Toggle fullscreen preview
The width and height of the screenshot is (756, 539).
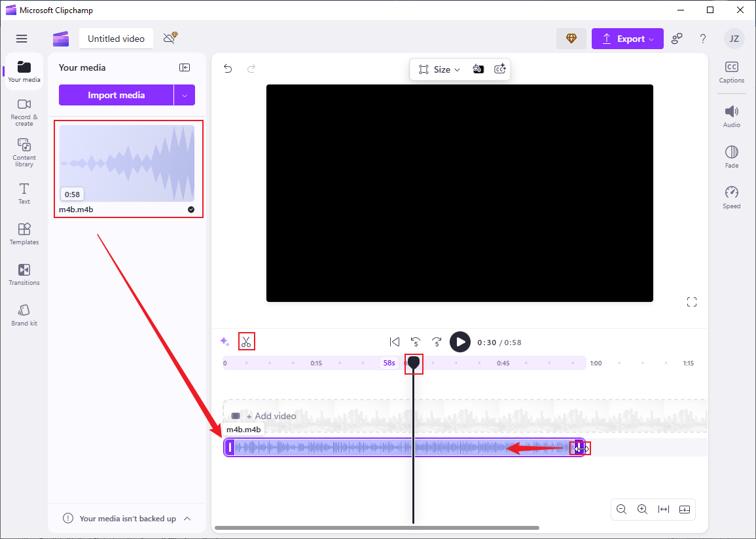coord(692,302)
